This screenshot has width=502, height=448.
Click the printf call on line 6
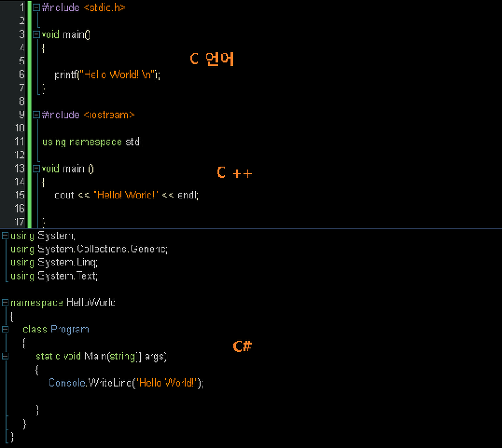pos(65,75)
